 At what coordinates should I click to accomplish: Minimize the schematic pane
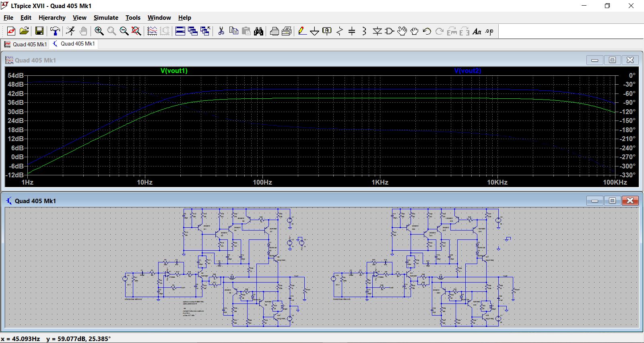point(594,201)
